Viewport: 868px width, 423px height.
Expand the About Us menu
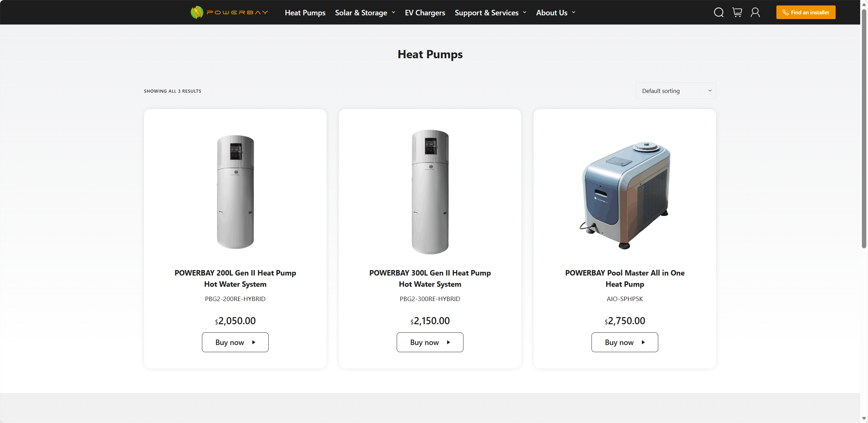(x=556, y=13)
